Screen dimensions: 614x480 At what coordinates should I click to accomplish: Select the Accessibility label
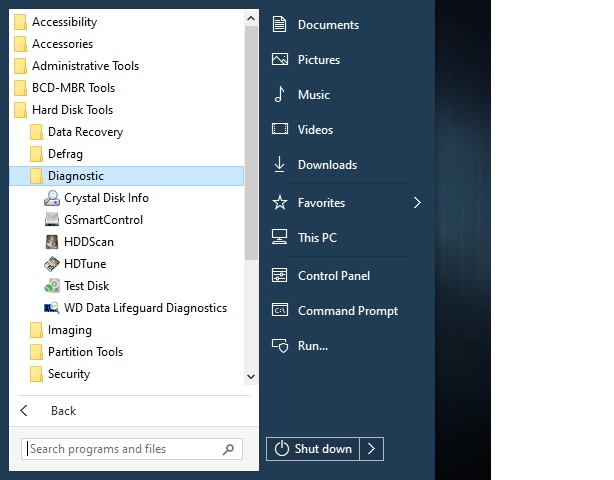[x=65, y=22]
